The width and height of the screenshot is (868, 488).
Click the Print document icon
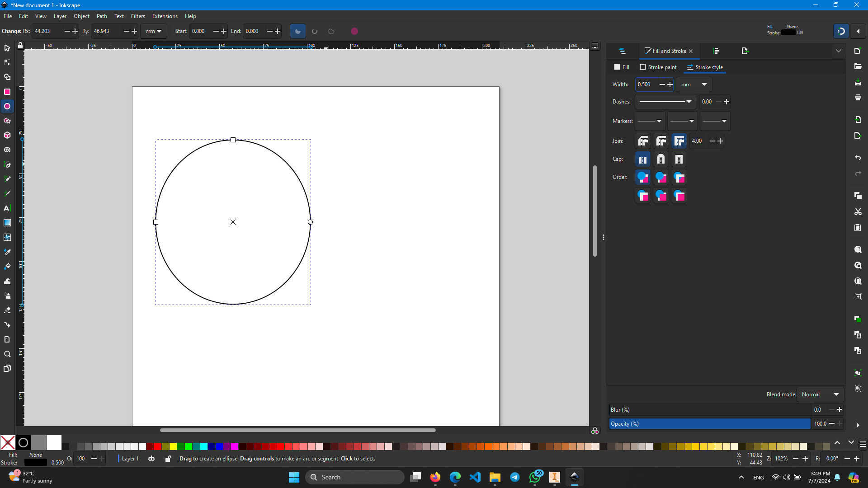(858, 98)
